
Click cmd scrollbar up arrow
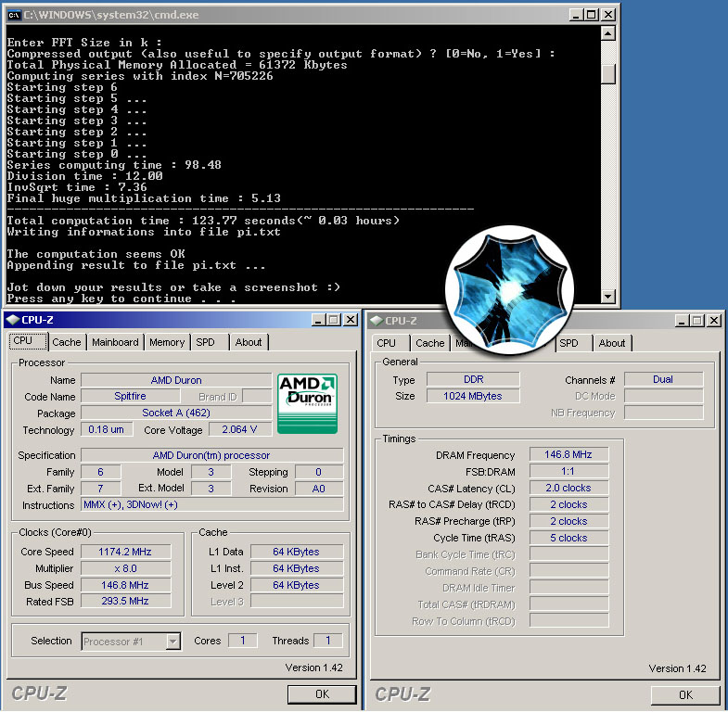[607, 33]
